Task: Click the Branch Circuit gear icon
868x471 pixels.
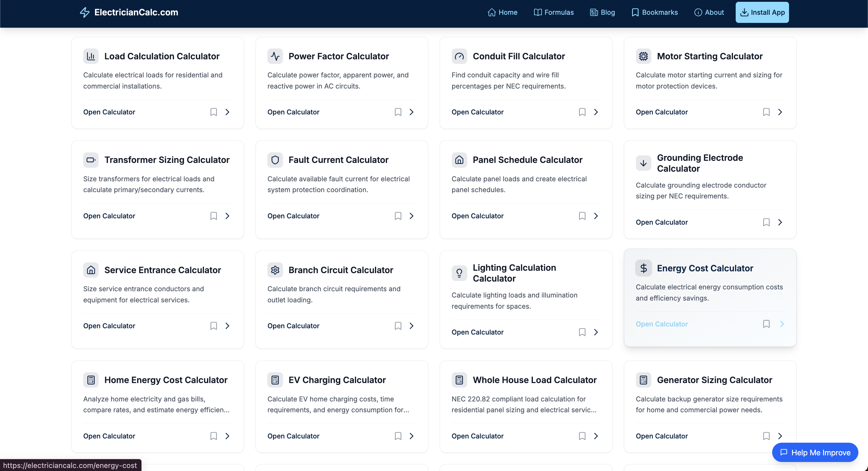Action: point(275,270)
